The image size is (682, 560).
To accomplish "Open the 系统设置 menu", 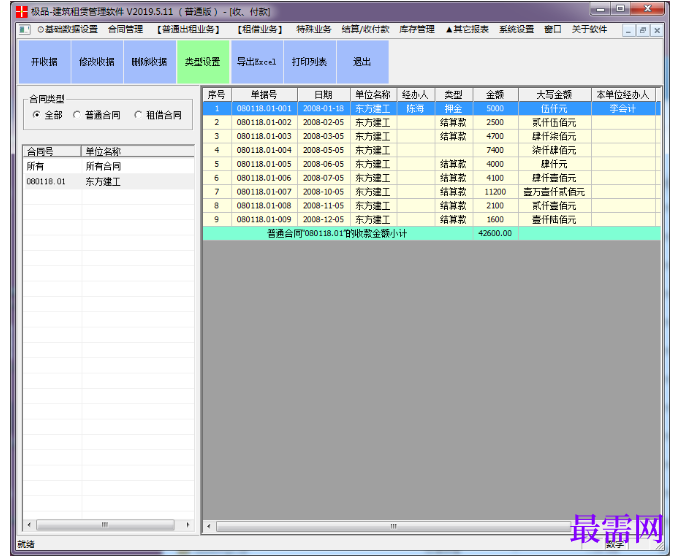I will click(516, 30).
